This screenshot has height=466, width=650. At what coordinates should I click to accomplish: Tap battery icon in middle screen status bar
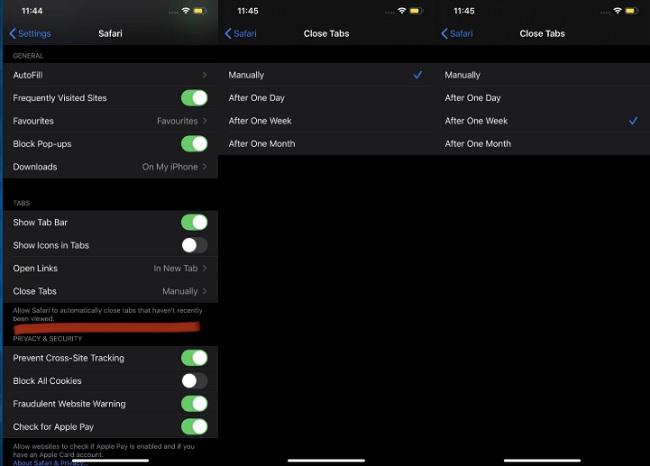pyautogui.click(x=416, y=11)
